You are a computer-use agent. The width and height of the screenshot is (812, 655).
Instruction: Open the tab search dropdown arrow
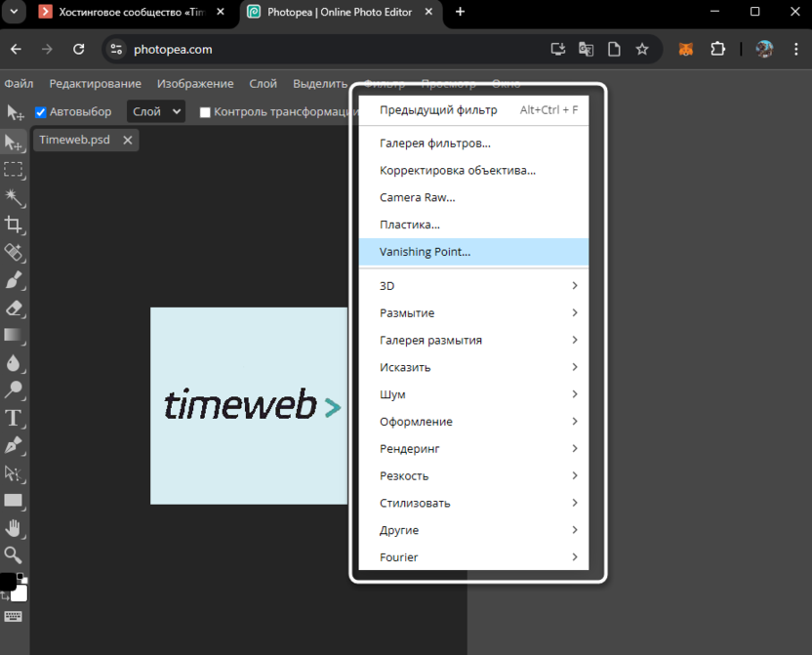pos(14,12)
